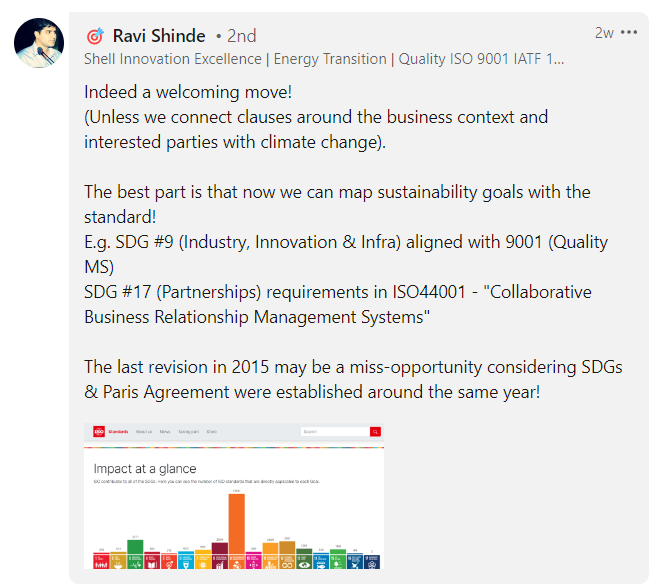Click the 2w comment timestamp
This screenshot has height=587, width=660.
[604, 32]
